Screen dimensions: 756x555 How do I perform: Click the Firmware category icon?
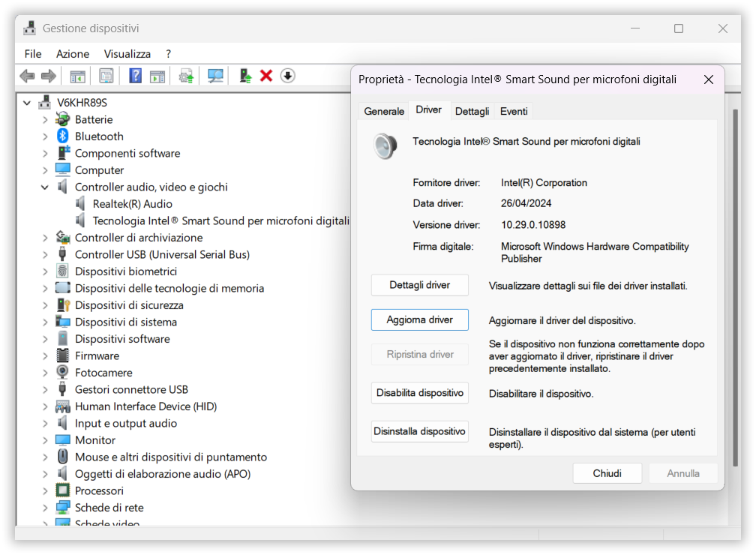click(63, 355)
